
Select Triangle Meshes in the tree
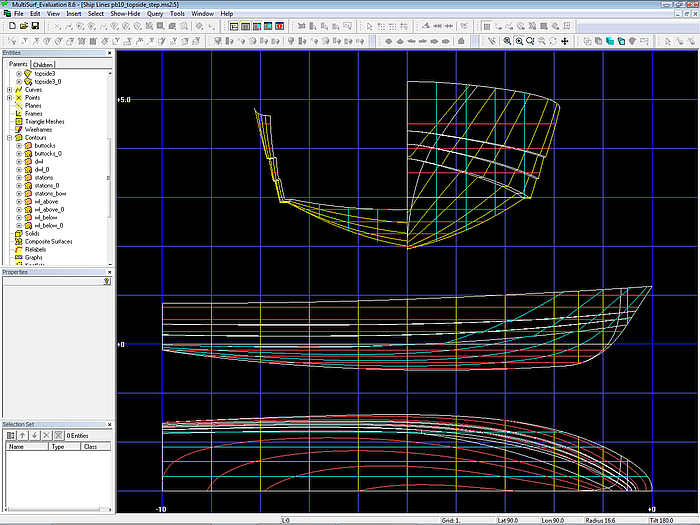(47, 121)
